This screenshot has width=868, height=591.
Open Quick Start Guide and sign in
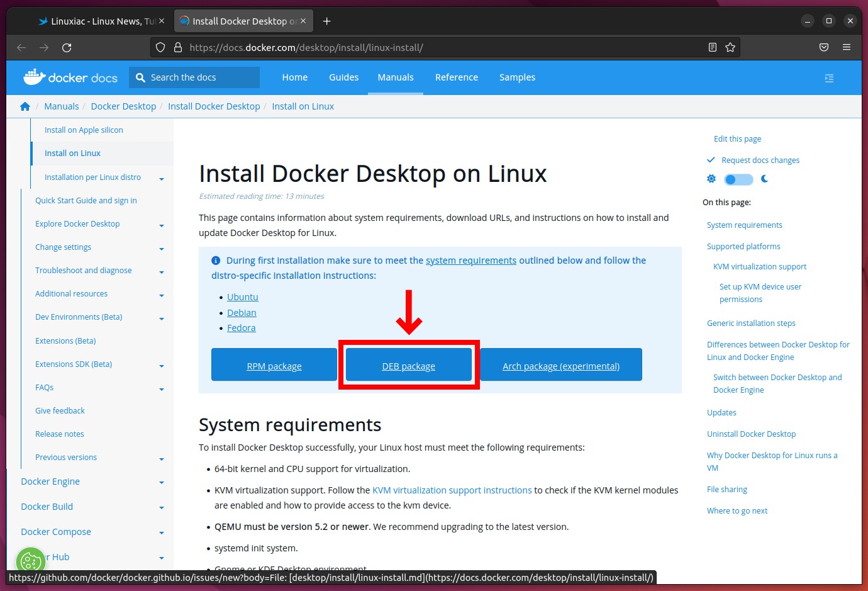86,201
